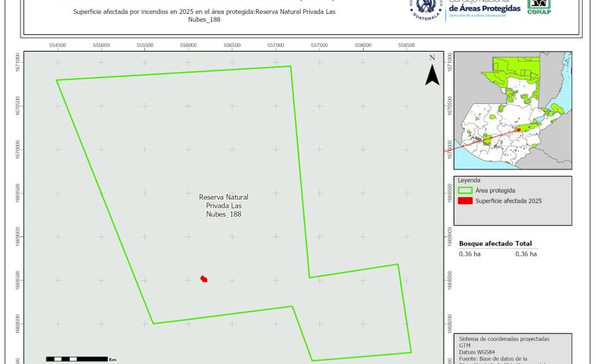Click the green Área protegida legend symbol
The image size is (596, 364).
pos(464,190)
